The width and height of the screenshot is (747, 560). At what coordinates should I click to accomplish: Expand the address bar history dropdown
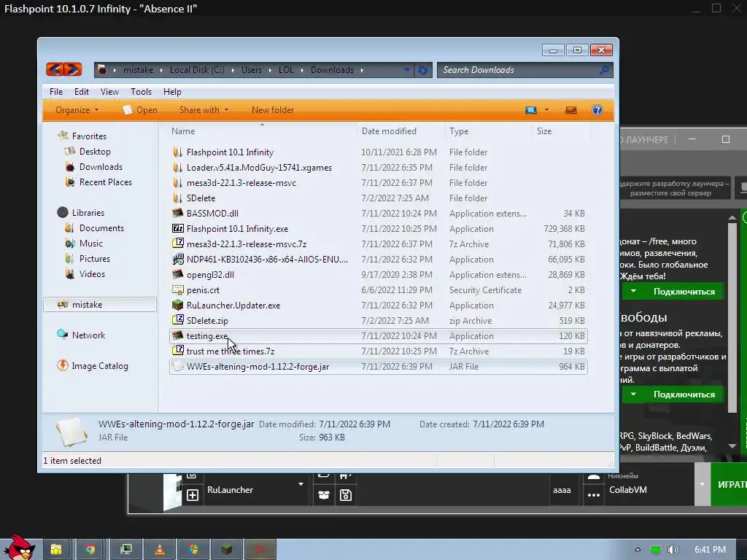tap(406, 70)
